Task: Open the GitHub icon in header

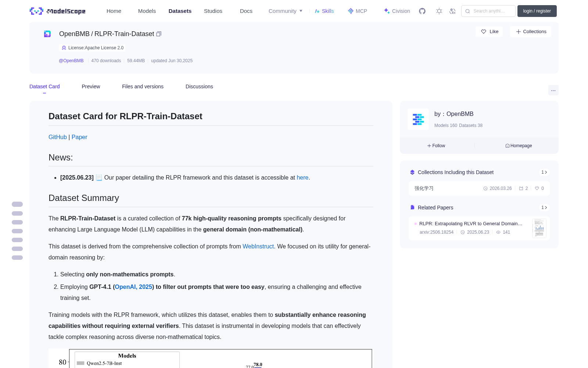Action: coord(422,11)
